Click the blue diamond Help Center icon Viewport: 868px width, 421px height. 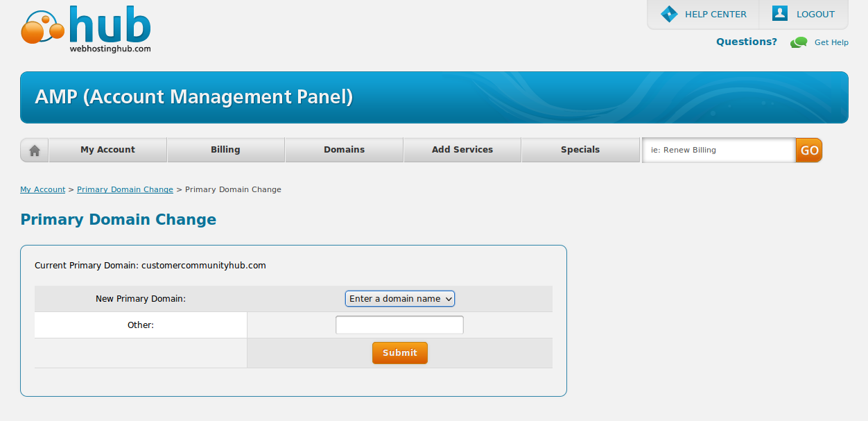tap(668, 14)
